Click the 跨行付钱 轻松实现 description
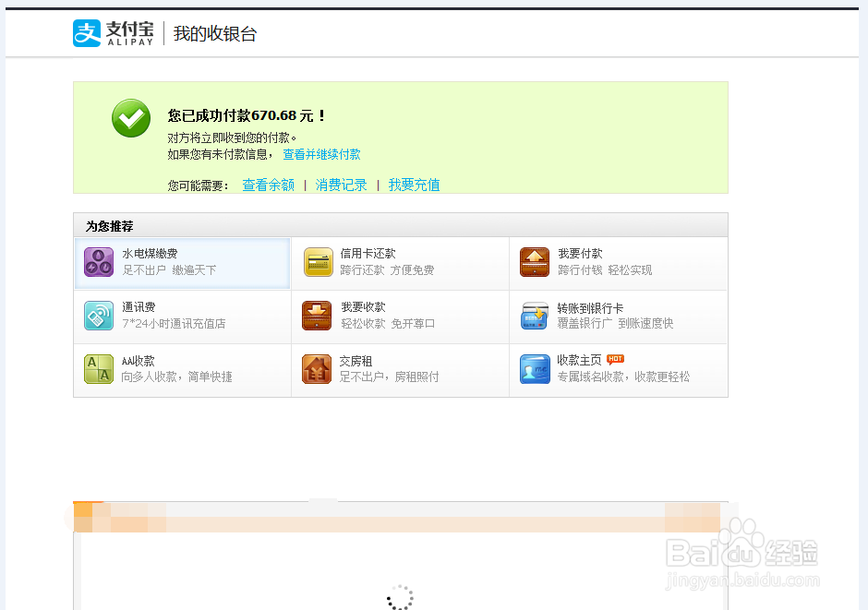 pos(605,269)
